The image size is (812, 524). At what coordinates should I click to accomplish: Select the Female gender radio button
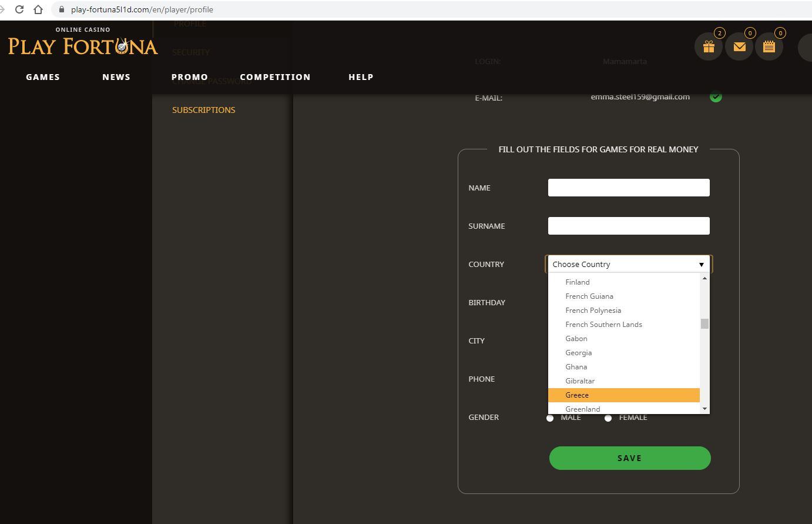[x=608, y=418]
